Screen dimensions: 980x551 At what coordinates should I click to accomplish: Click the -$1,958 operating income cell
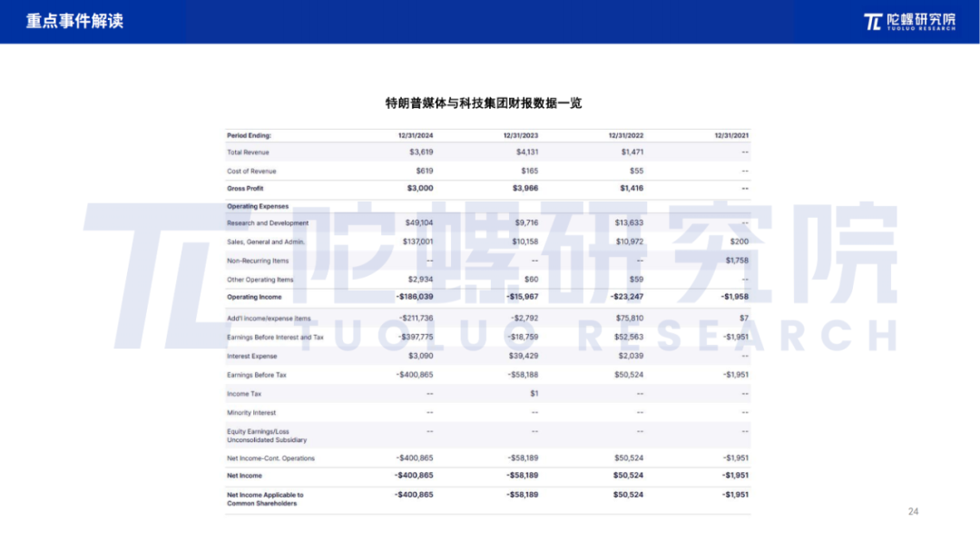coord(734,297)
